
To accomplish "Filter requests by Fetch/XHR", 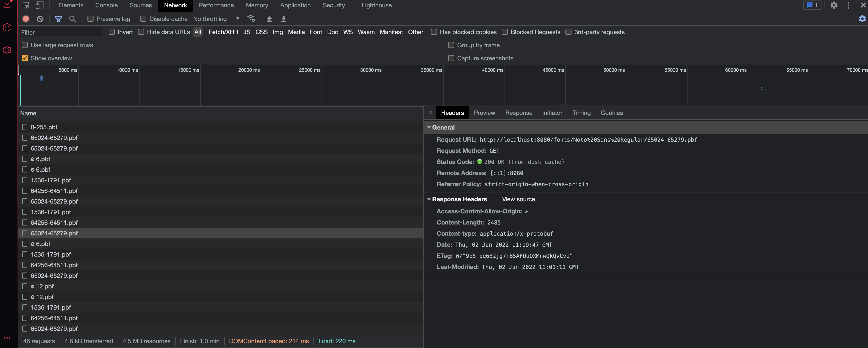I will pyautogui.click(x=223, y=32).
